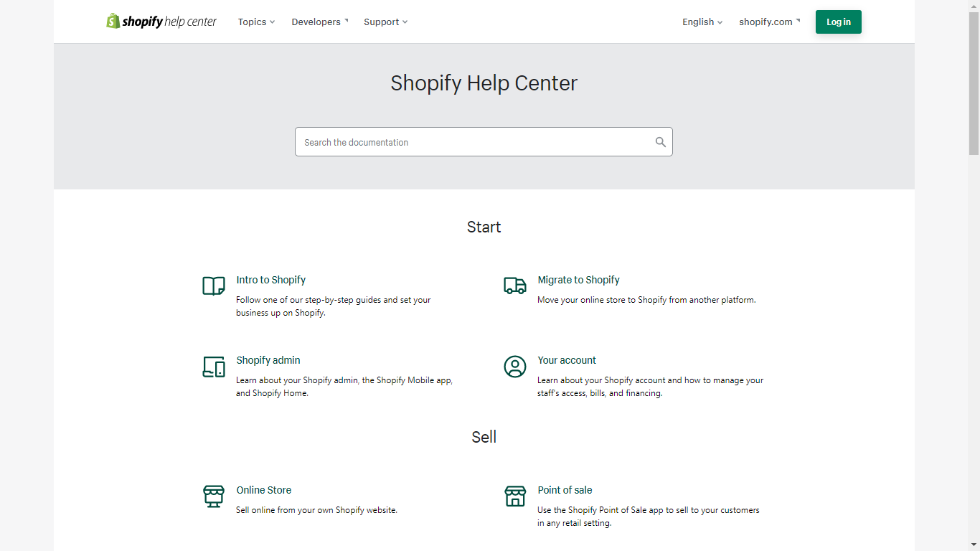Click the Shopify admin devices icon

click(x=213, y=366)
